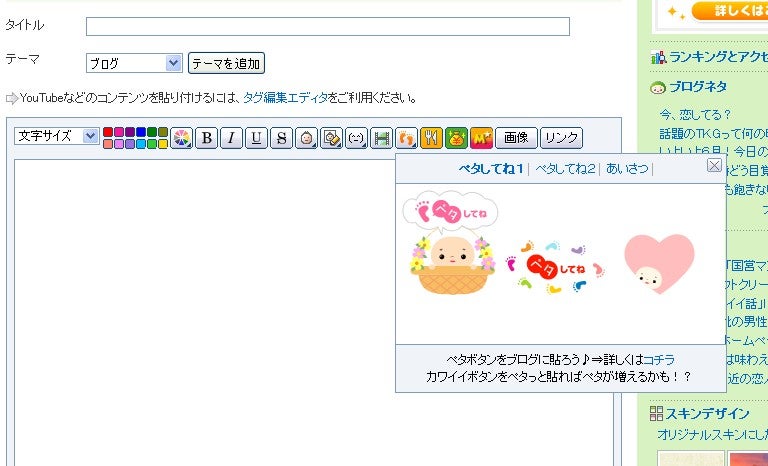This screenshot has height=466, width=768.
Task: Switch to the あいさつ tab
Action: point(627,169)
